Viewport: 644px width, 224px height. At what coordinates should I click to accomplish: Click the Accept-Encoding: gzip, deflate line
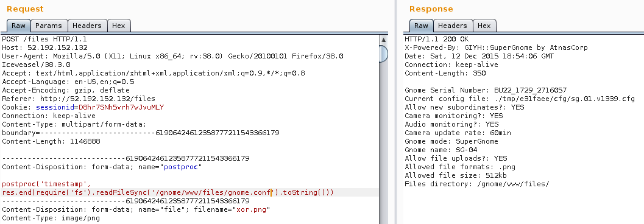point(66,90)
